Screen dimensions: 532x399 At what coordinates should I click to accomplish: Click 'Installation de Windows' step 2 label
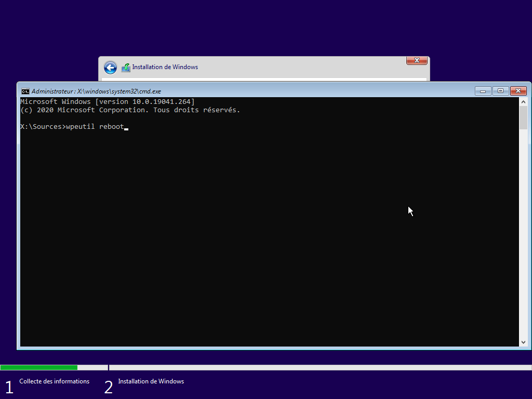point(151,381)
